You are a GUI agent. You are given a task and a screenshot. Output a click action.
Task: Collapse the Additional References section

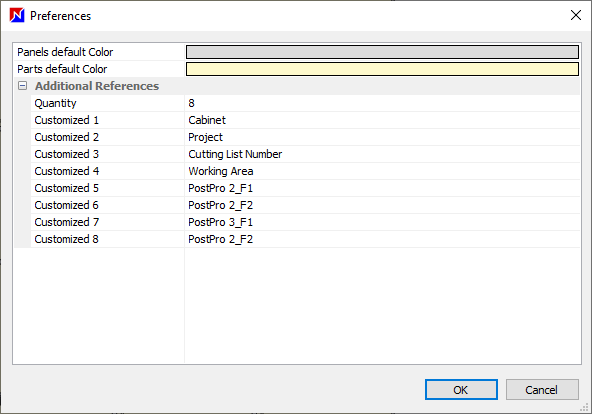click(x=23, y=86)
